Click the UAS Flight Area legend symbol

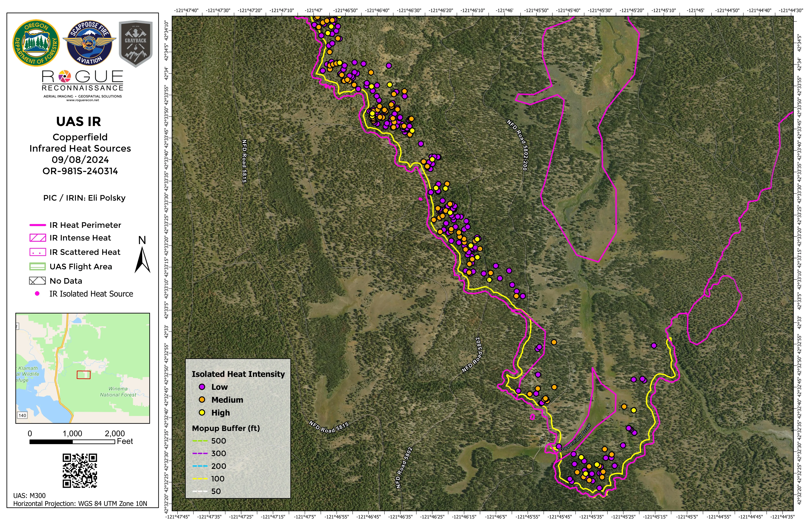[x=38, y=267]
